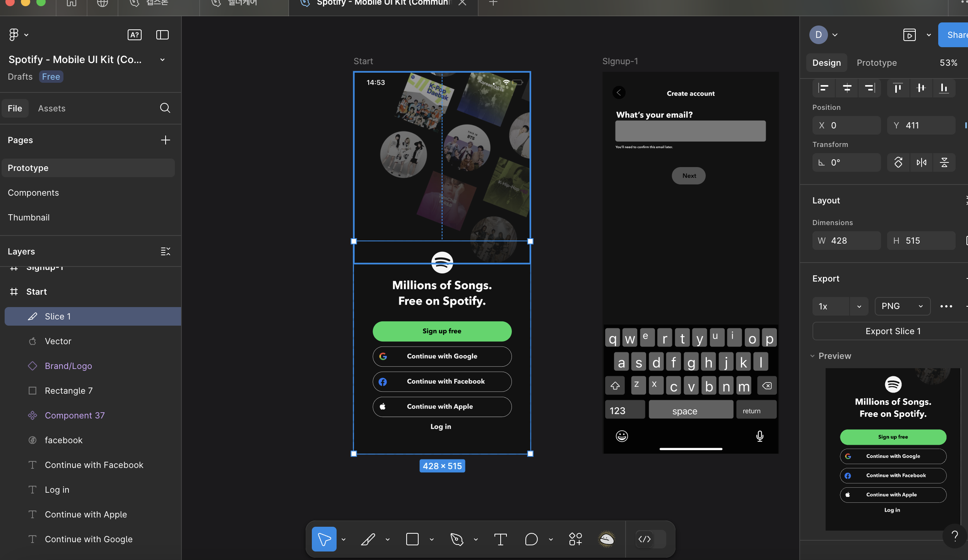
Task: Click align horizontal centers icon
Action: [x=847, y=88]
